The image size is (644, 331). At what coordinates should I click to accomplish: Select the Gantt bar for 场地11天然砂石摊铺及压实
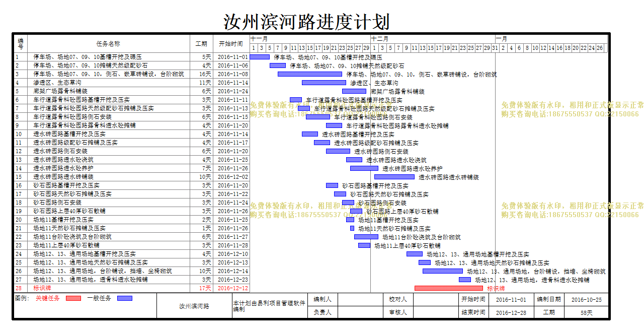(x=352, y=228)
